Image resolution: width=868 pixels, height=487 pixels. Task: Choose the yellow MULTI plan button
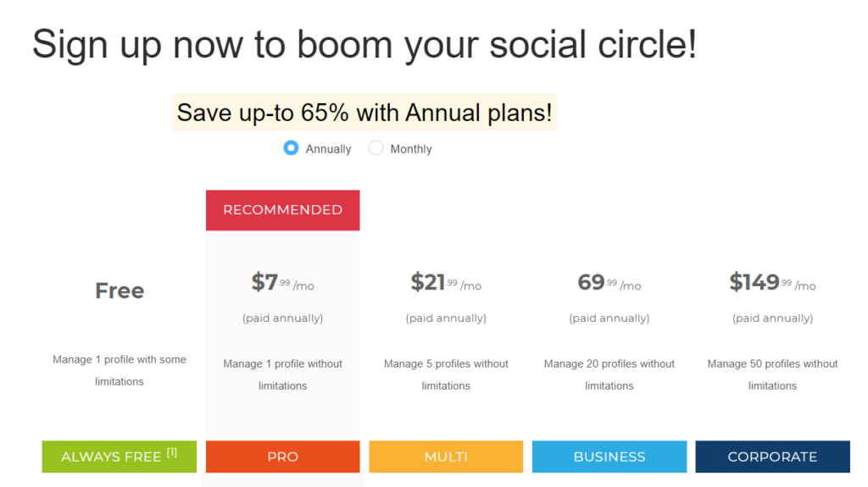pos(446,457)
